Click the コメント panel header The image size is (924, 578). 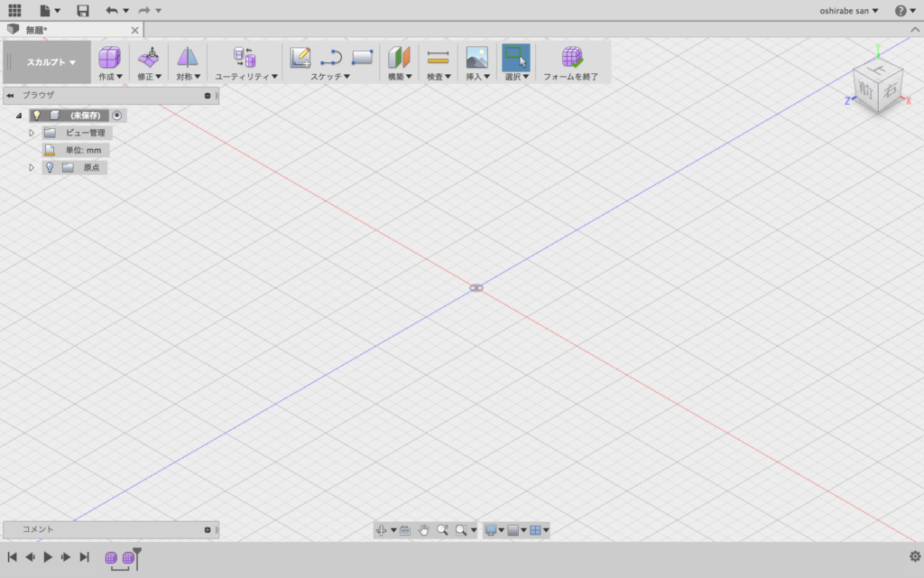click(x=111, y=529)
